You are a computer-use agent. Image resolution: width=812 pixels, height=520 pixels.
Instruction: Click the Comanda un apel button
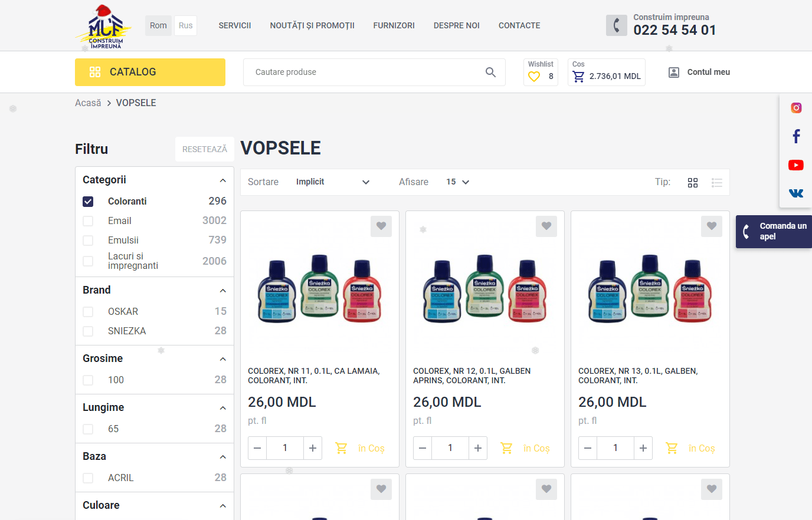[774, 232]
